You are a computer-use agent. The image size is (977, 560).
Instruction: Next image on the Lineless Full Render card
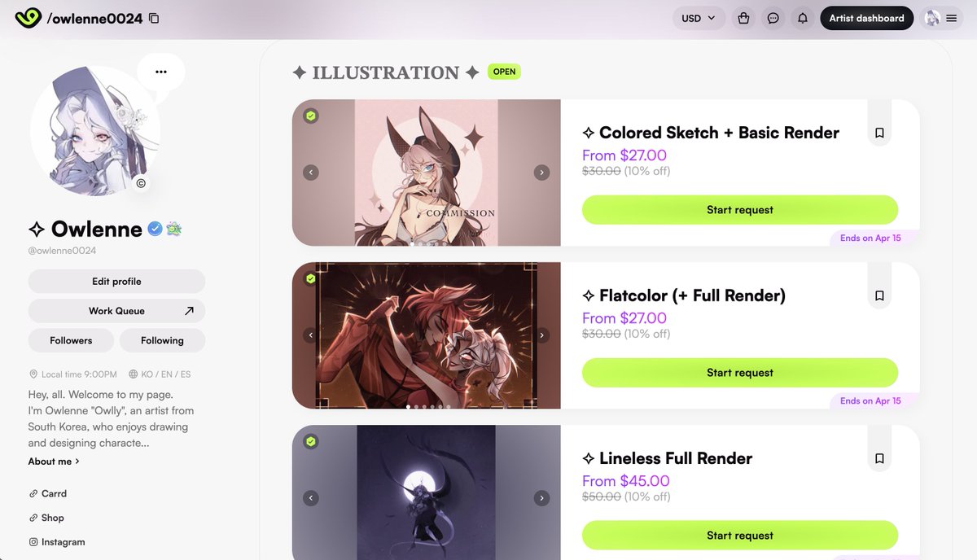click(x=541, y=498)
